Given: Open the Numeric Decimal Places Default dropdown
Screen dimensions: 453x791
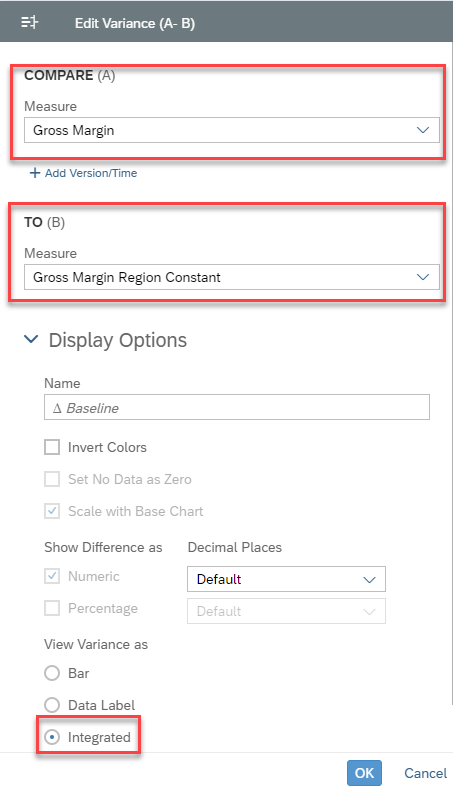Looking at the screenshot, I should [286, 579].
